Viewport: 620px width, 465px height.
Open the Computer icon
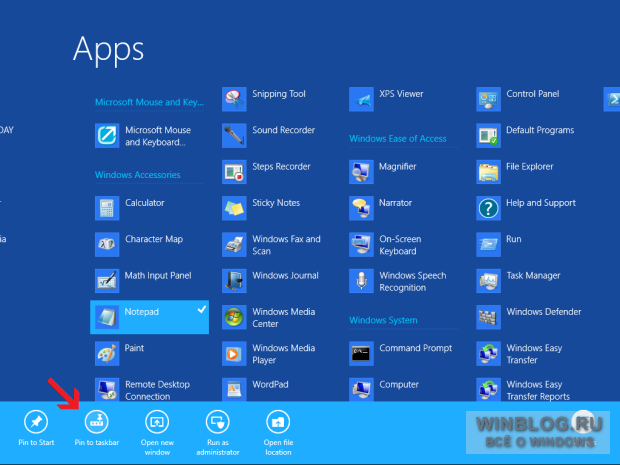tap(361, 389)
